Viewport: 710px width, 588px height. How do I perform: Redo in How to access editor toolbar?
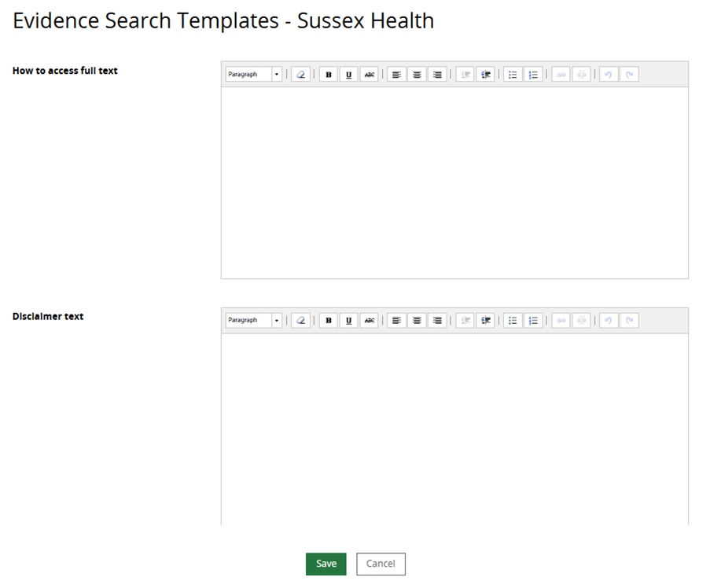(629, 74)
